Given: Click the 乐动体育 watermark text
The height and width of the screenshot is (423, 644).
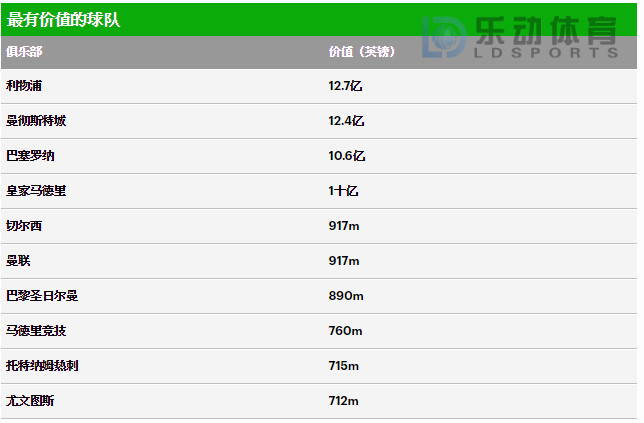Looking at the screenshot, I should [546, 31].
